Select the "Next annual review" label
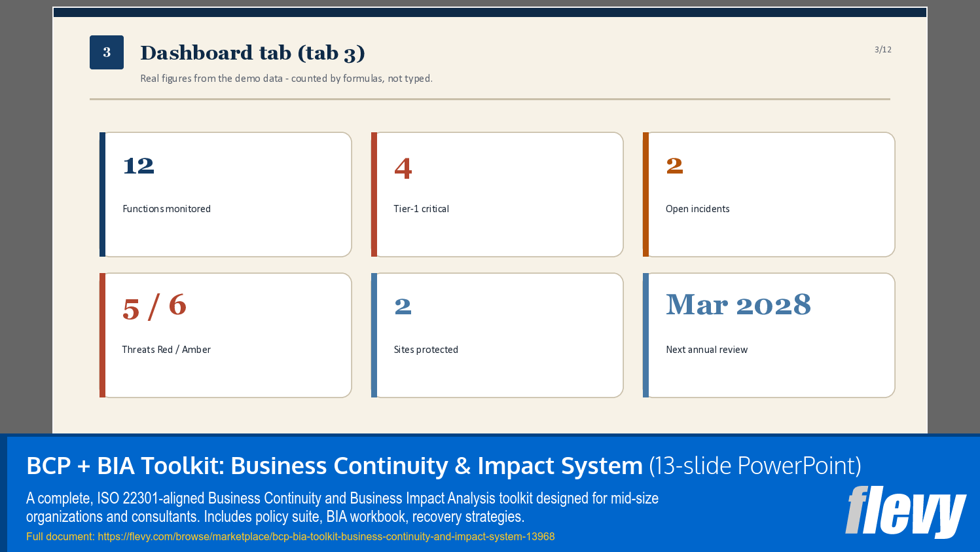 click(x=706, y=350)
